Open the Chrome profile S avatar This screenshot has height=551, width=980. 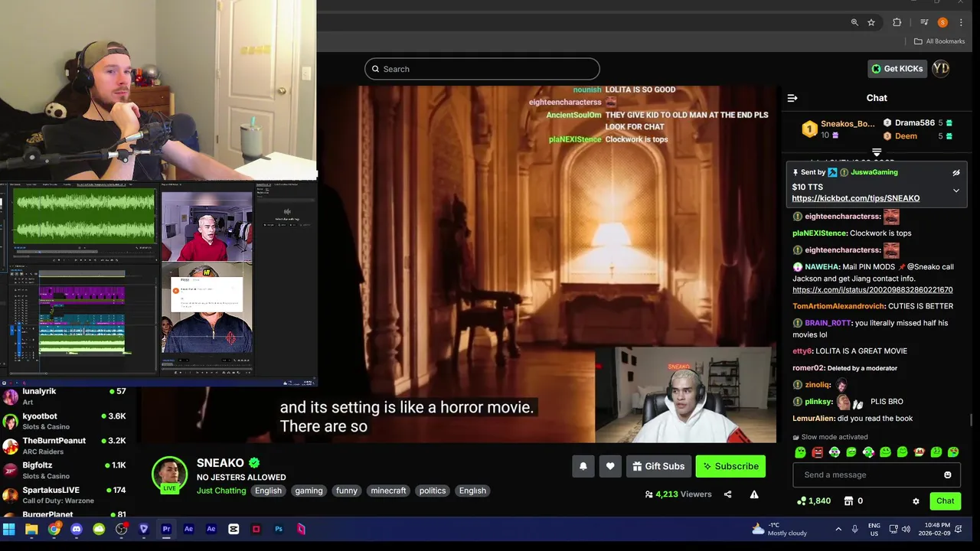point(942,22)
